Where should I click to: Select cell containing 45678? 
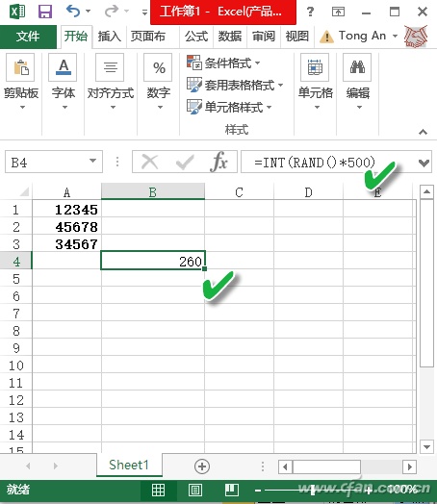[x=66, y=227]
